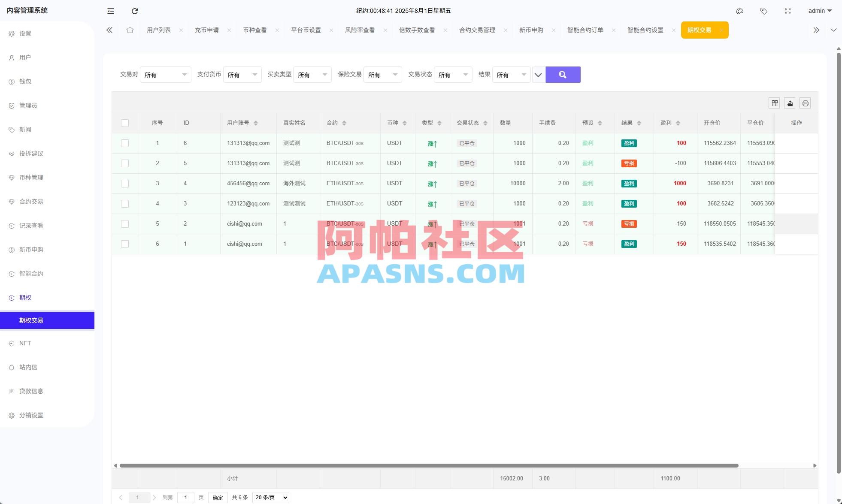This screenshot has height=504, width=842.
Task: Click the export table icon
Action: click(790, 103)
